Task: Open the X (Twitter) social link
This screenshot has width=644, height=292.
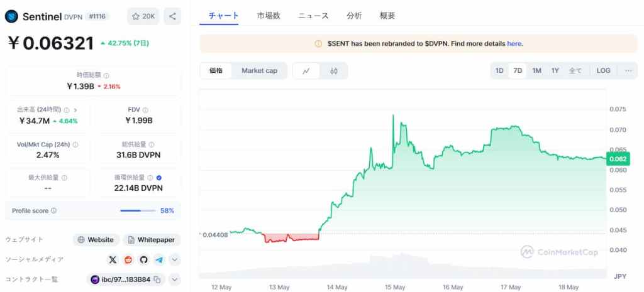Action: [x=113, y=259]
